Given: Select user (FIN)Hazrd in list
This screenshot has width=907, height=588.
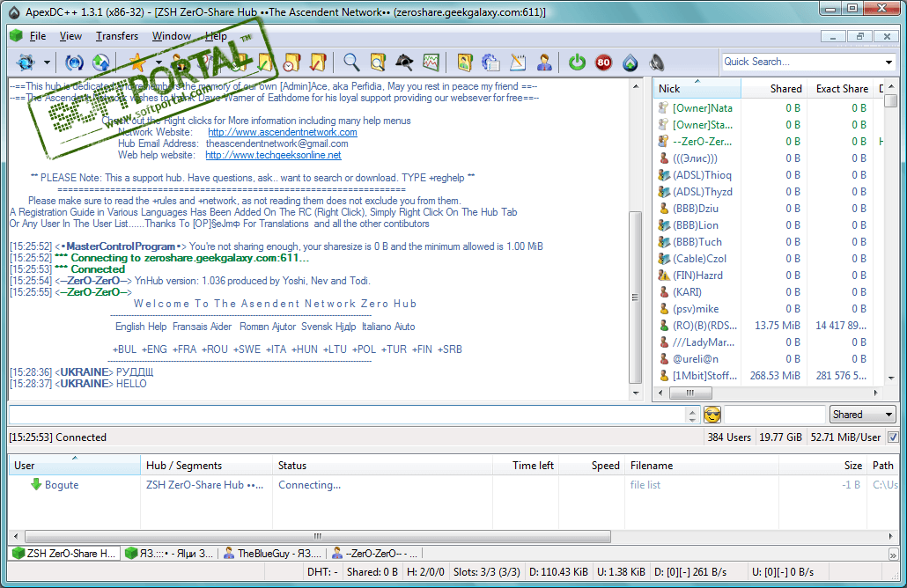Looking at the screenshot, I should point(697,276).
